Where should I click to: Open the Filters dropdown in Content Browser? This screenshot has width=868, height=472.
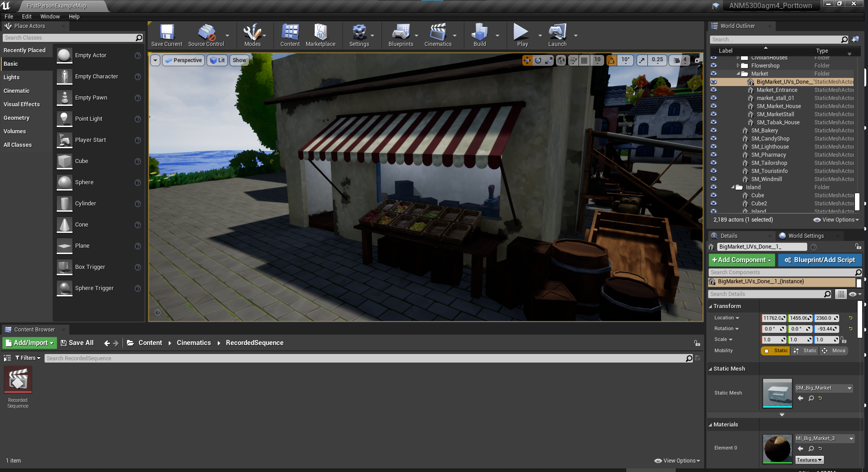(28, 358)
